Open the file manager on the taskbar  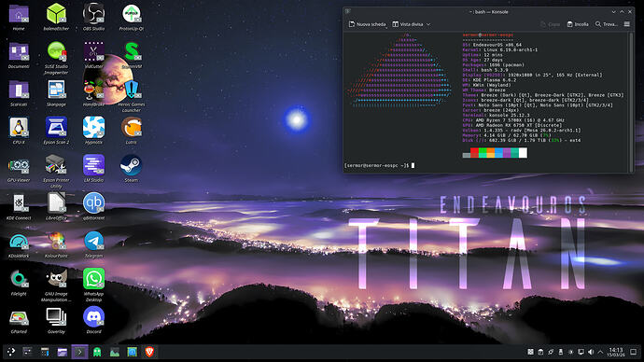pos(62,352)
